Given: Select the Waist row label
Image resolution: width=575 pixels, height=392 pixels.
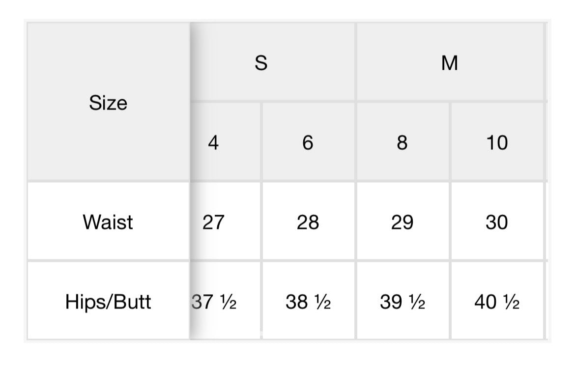Looking at the screenshot, I should click(108, 222).
